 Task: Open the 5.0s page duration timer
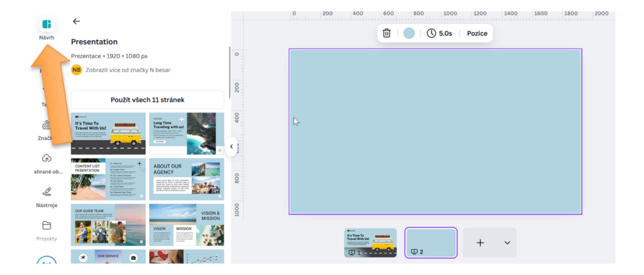[439, 33]
